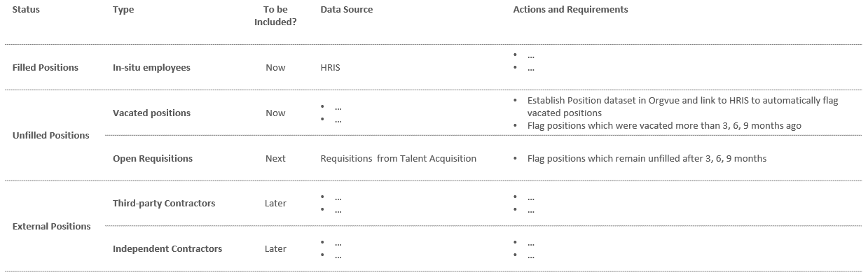This screenshot has height=275, width=868.
Task: Click the 'Establish Position dataset in Orgvue' bullet
Action: click(682, 106)
